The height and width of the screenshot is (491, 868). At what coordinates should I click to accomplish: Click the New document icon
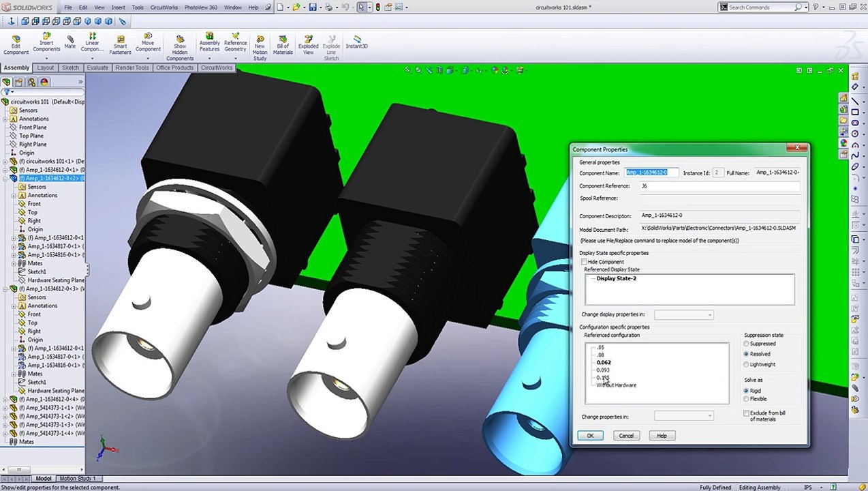click(x=279, y=7)
